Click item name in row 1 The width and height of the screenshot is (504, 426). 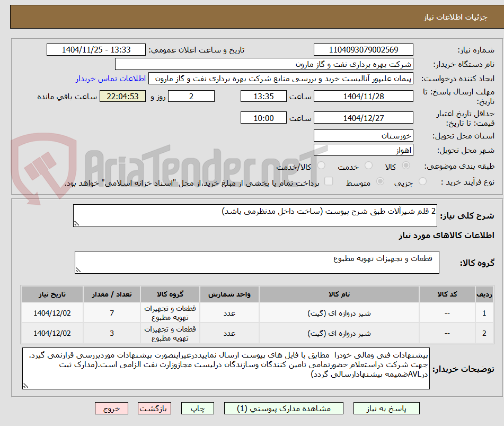point(339,313)
